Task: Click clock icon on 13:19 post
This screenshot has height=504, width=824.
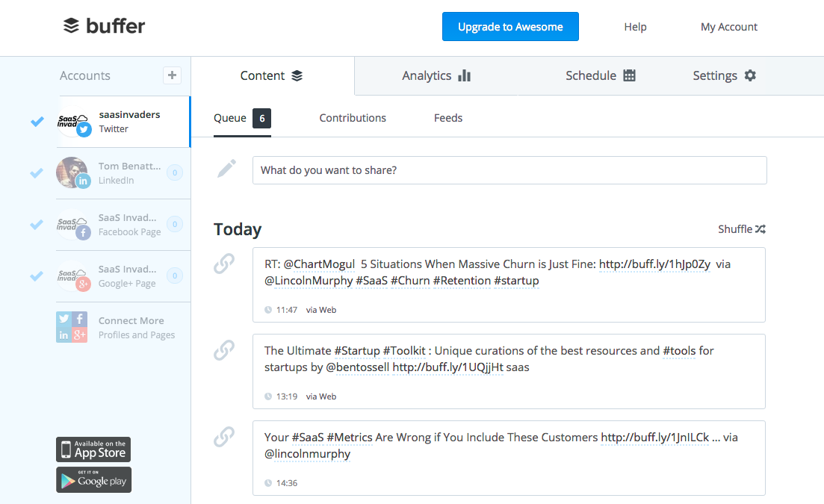Action: tap(268, 396)
